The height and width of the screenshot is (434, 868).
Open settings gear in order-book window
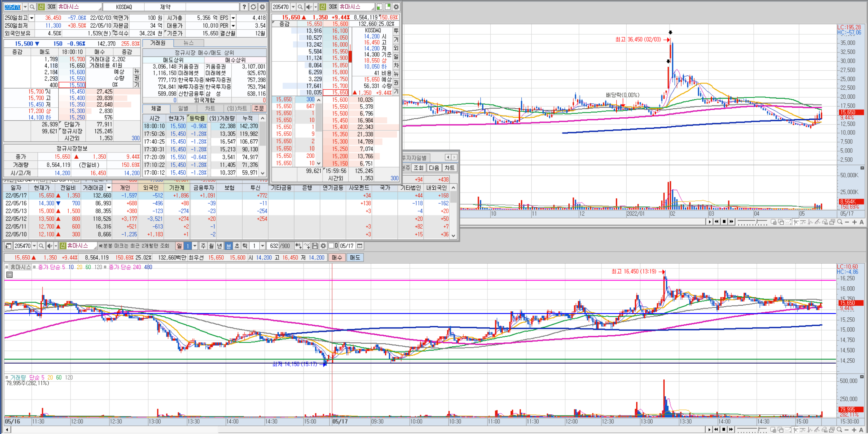click(x=396, y=7)
